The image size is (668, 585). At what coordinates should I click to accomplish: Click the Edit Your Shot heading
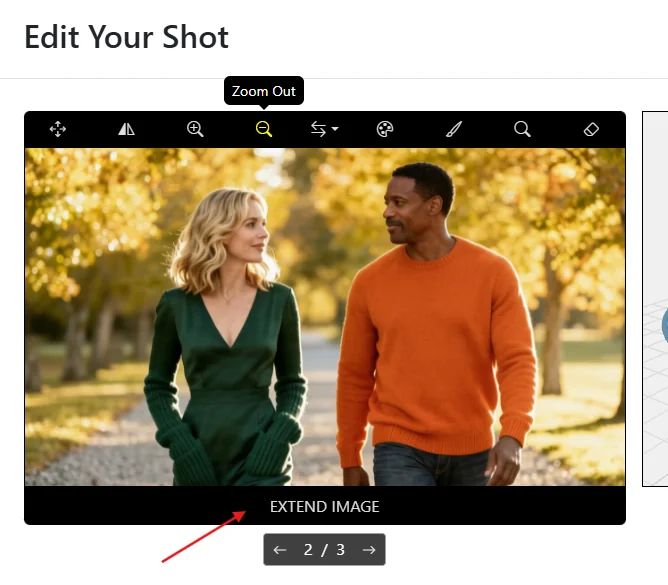(x=127, y=37)
